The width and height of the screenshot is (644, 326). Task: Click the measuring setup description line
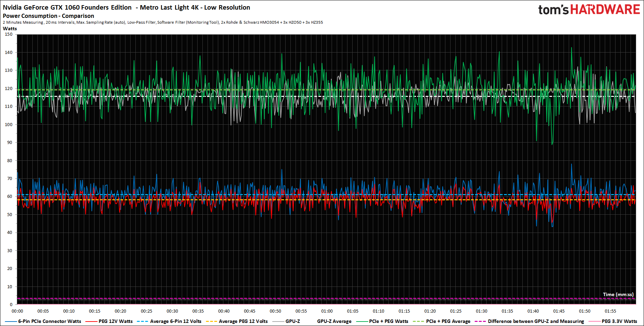tap(163, 22)
